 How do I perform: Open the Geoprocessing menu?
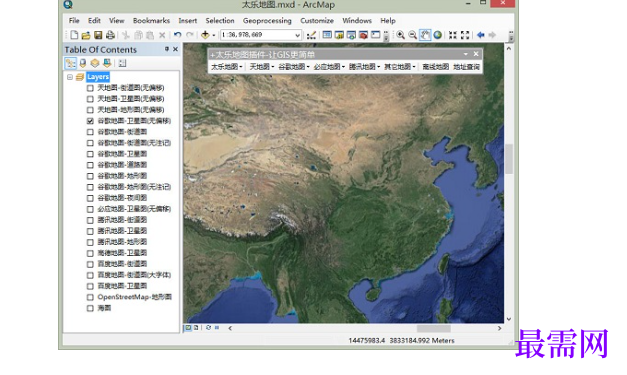coord(267,20)
